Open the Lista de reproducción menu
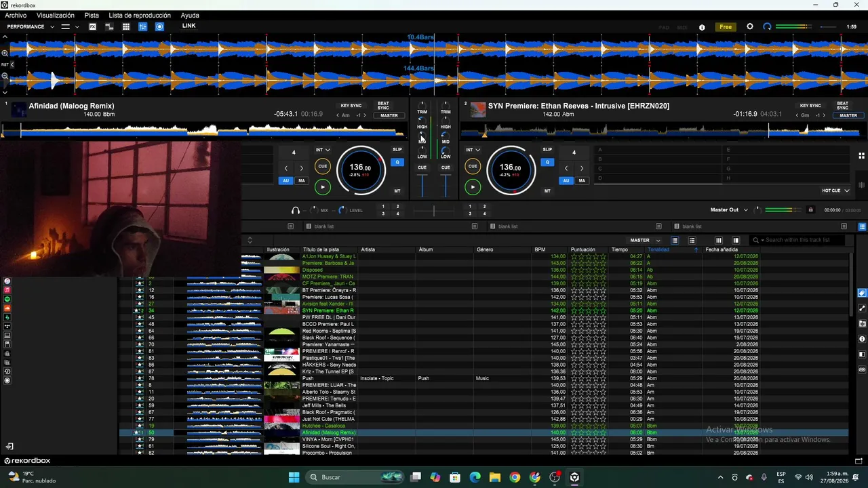 click(140, 15)
